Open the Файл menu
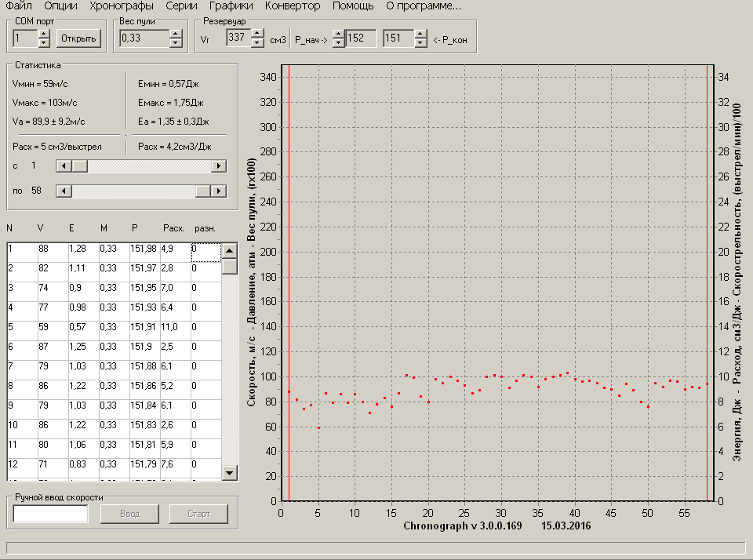 [x=18, y=6]
